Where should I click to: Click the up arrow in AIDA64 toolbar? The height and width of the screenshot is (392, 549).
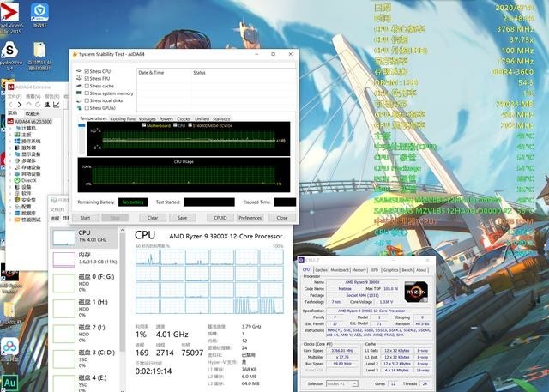click(28, 105)
